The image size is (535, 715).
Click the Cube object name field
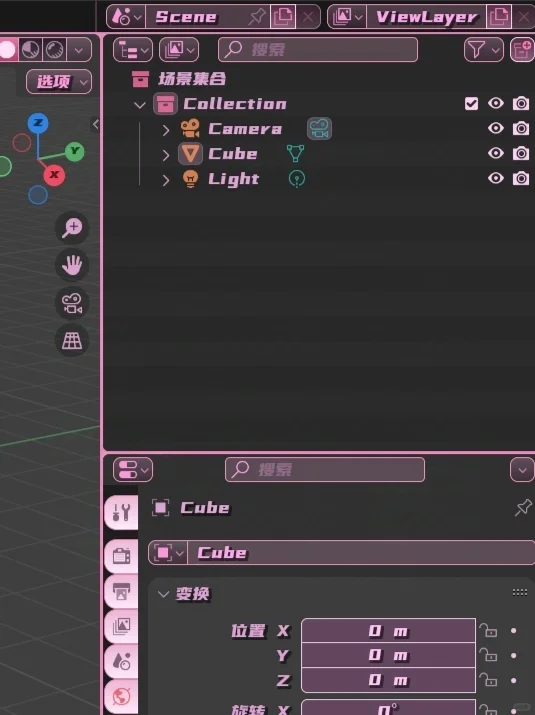click(361, 553)
